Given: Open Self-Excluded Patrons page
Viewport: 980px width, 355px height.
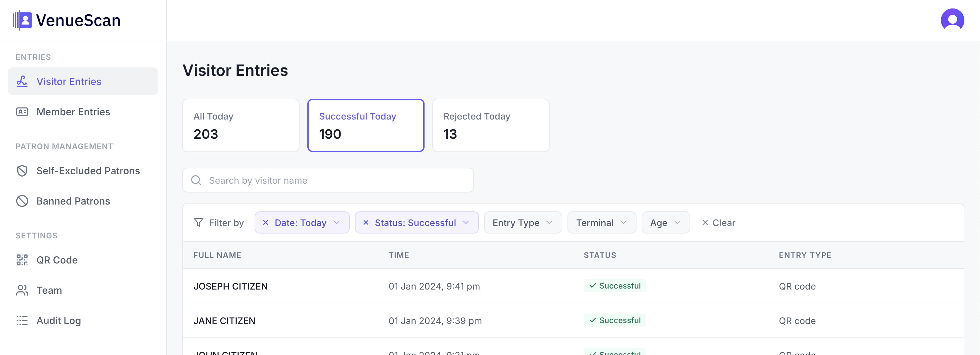Looking at the screenshot, I should (x=83, y=171).
